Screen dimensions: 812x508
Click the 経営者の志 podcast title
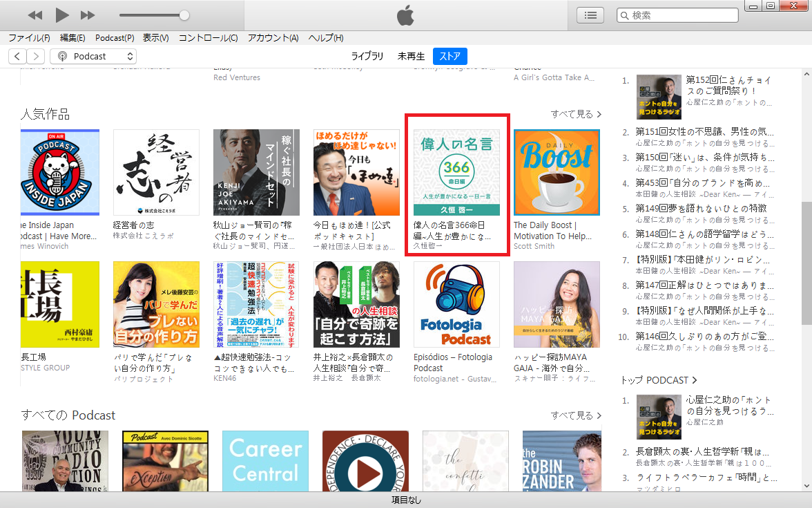point(134,225)
